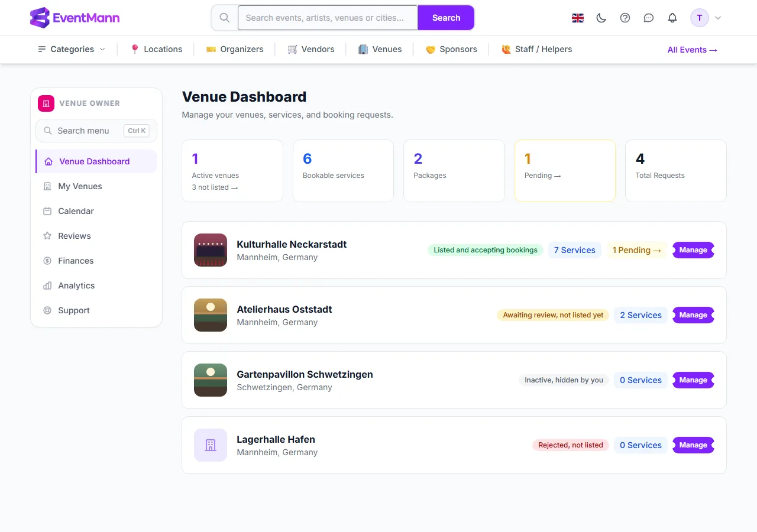Open Staff / Helpers in nav bar
This screenshot has width=757, height=532.
tap(536, 49)
